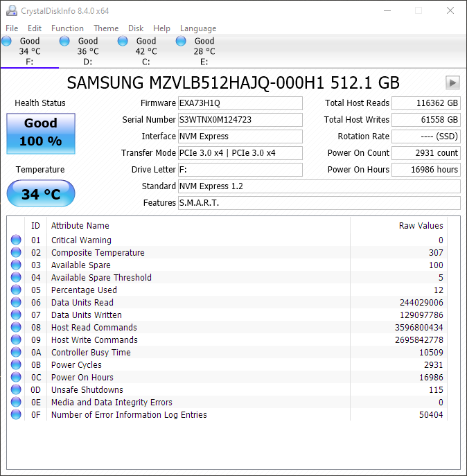Open the Edit menu
The image size is (467, 476).
[35, 28]
